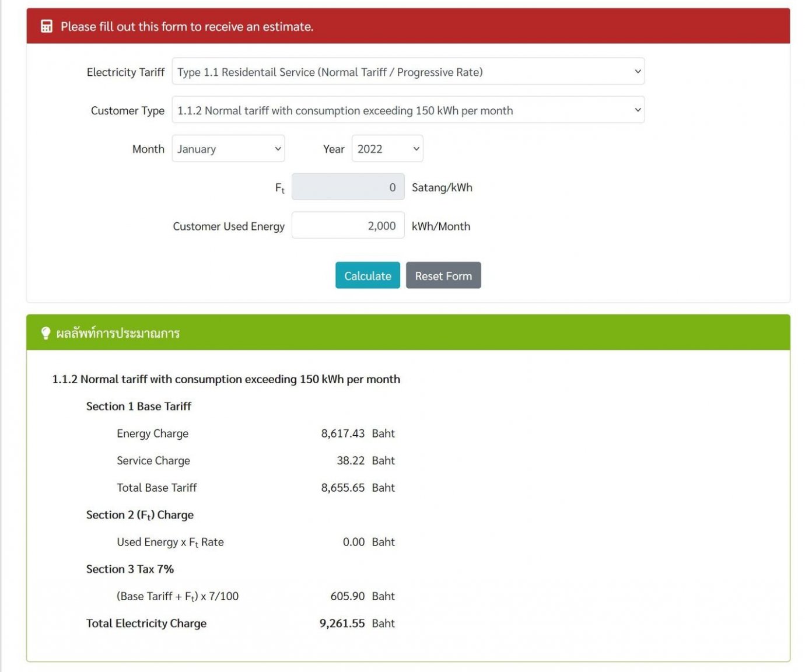Expand the Customer Type dropdown
Viewport: 805px width, 672px height.
tap(408, 110)
